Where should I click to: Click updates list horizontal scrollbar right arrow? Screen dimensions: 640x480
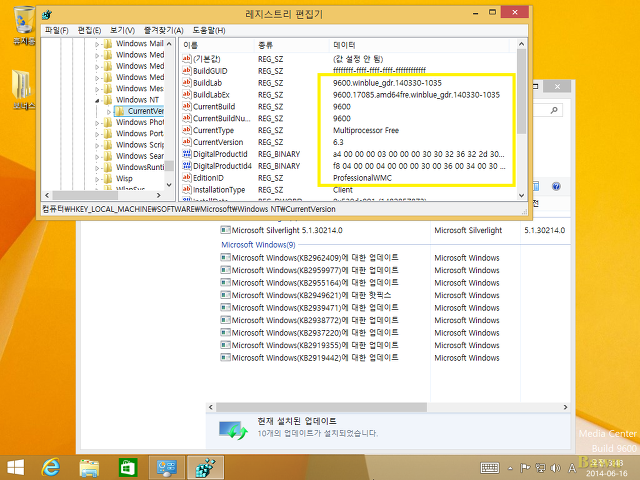pos(565,407)
